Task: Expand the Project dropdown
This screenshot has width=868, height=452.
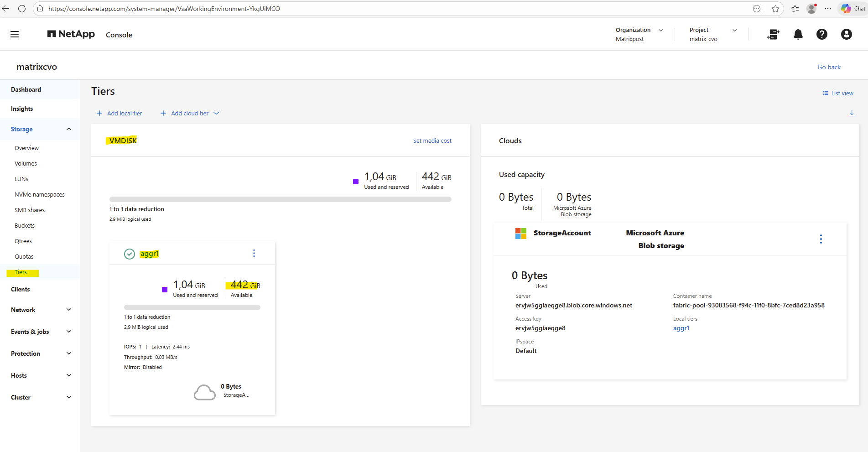Action: coord(734,30)
